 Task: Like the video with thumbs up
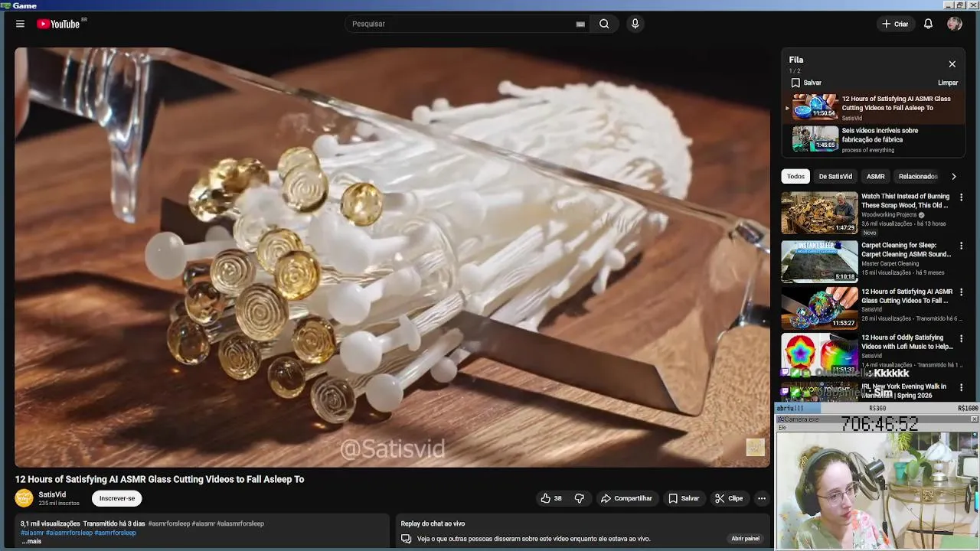(551, 498)
